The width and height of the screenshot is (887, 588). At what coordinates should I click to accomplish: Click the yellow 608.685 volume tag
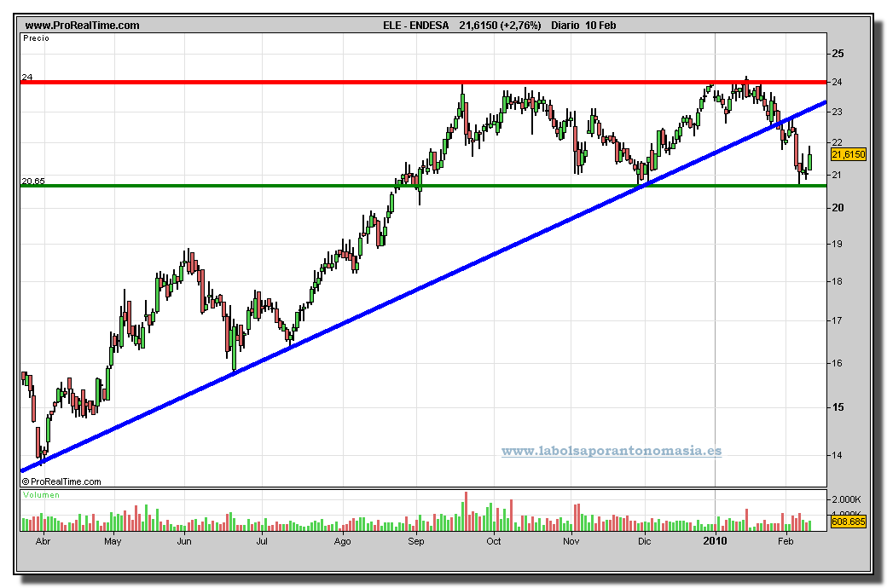click(848, 522)
